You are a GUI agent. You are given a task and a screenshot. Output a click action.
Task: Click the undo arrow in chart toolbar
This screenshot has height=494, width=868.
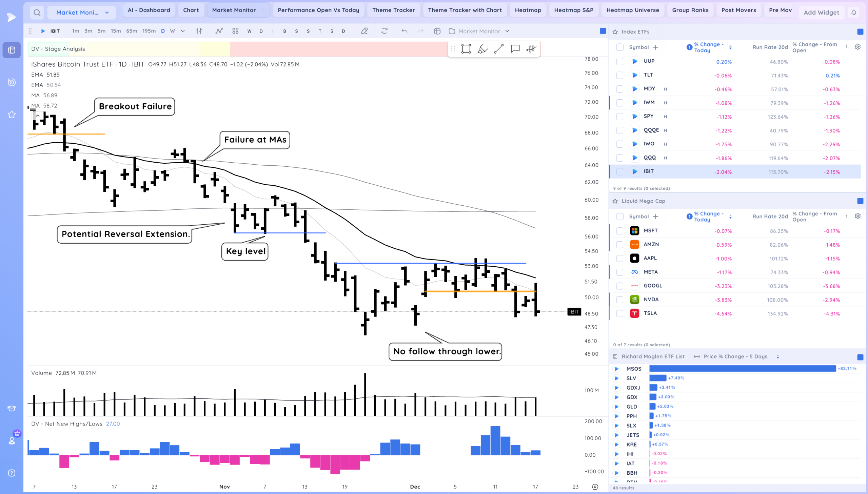[404, 31]
